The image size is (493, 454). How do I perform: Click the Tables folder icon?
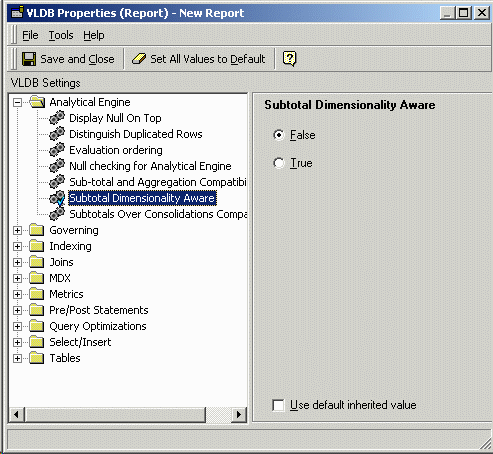click(36, 358)
